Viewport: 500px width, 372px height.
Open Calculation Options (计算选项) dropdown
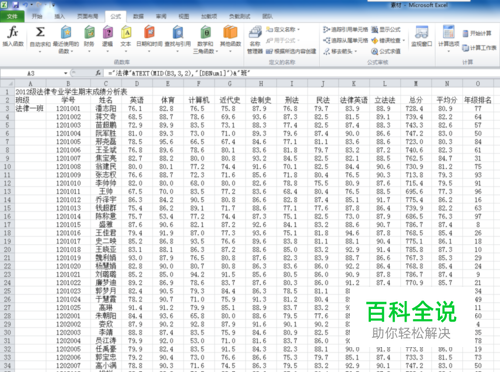pos(449,39)
